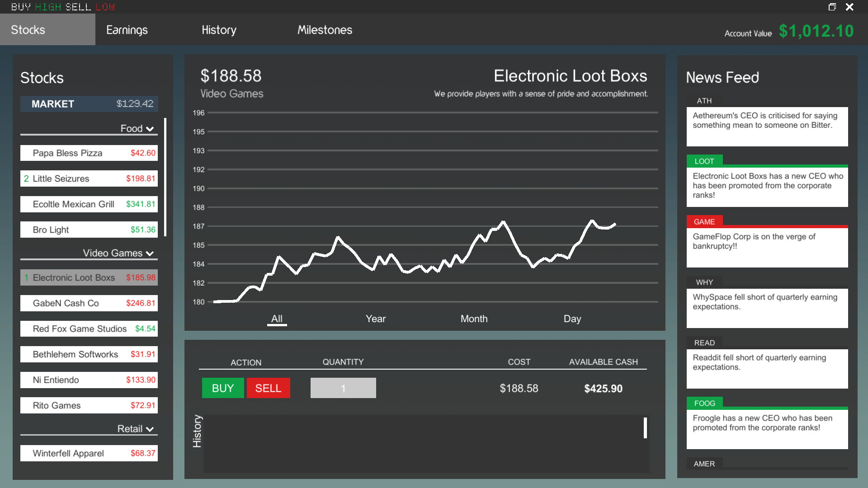The height and width of the screenshot is (488, 868).
Task: Show the Month chart range
Action: pos(474,319)
